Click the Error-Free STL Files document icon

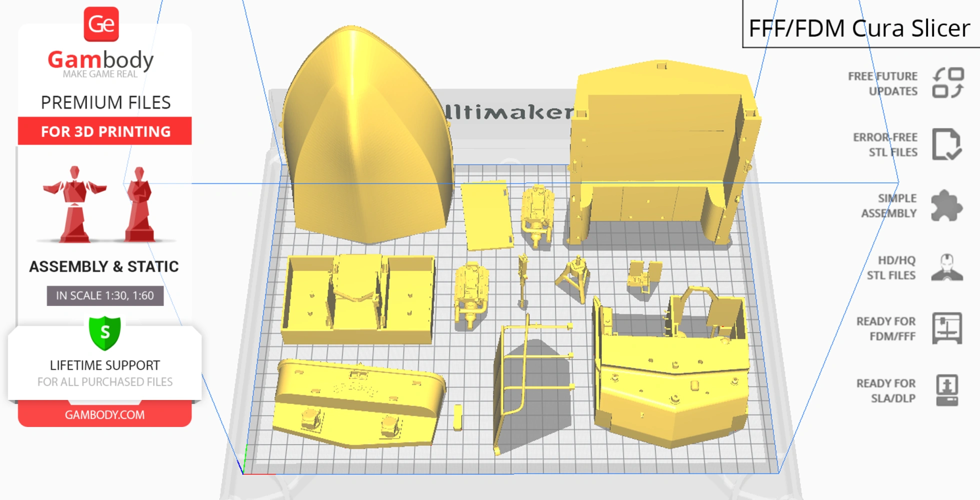pos(946,144)
